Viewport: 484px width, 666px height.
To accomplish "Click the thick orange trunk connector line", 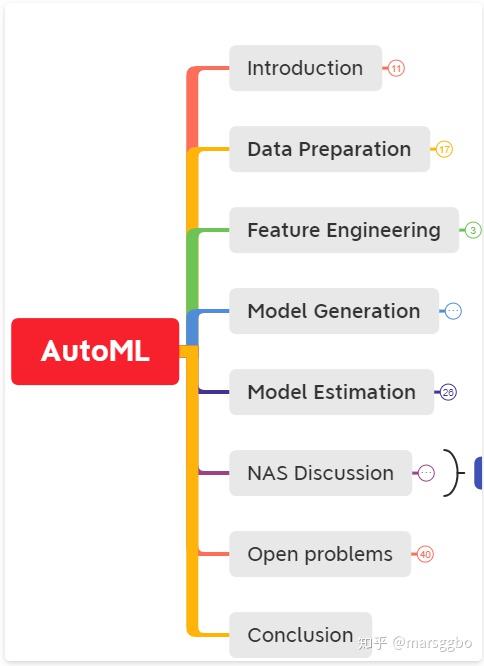I will point(192,488).
